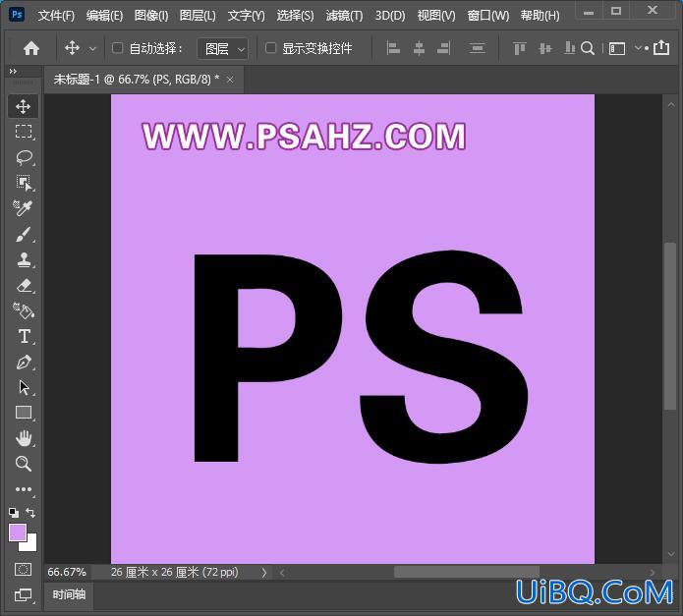Image resolution: width=683 pixels, height=616 pixels.
Task: Align vertical centers of layers
Action: point(544,48)
